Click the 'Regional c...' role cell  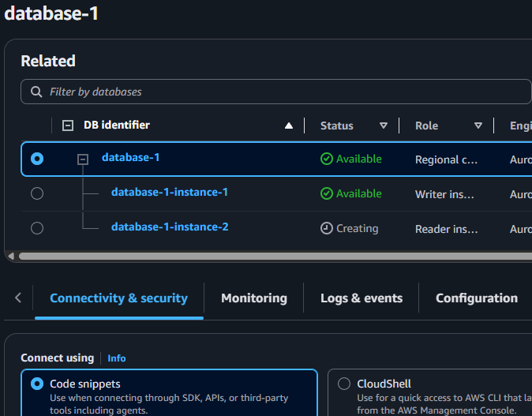pyautogui.click(x=446, y=159)
